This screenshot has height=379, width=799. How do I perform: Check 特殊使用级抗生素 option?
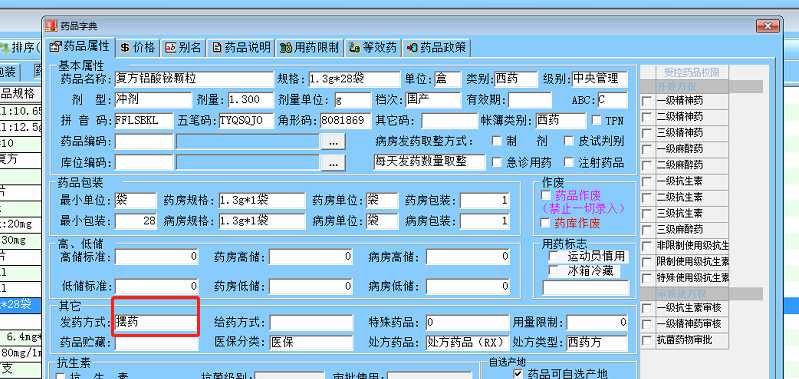tap(647, 278)
